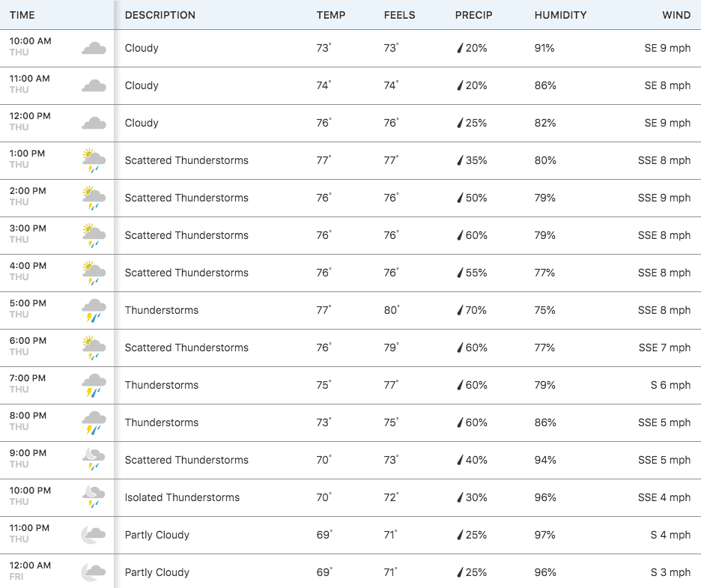Click the sun-storm icon for 3:00 PM
Image resolution: width=701 pixels, height=588 pixels.
(x=94, y=235)
